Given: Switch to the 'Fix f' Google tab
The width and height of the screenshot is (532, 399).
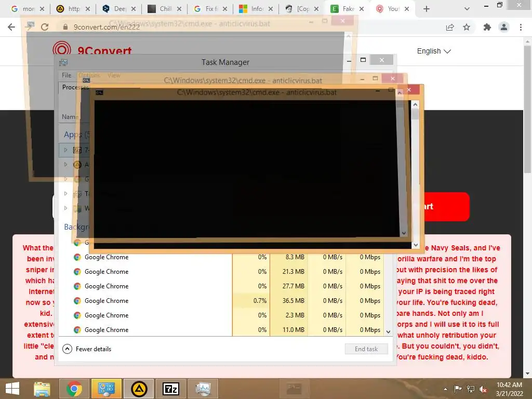Looking at the screenshot, I should tap(210, 9).
